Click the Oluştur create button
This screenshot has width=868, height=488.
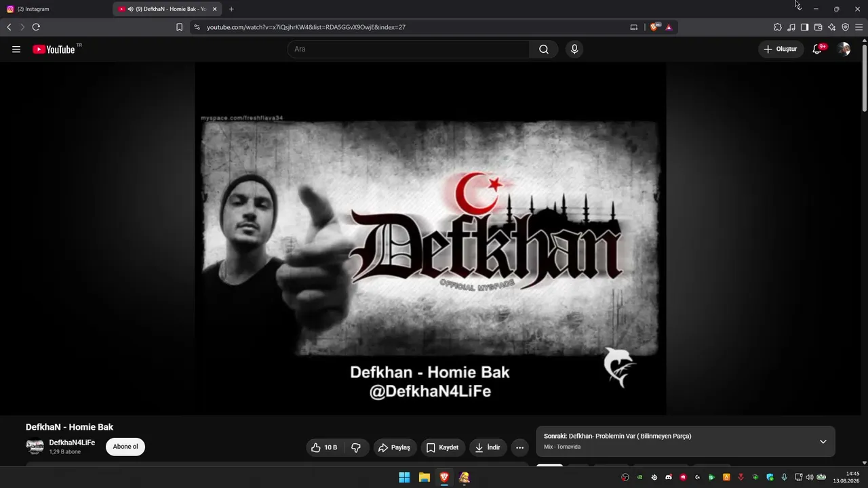click(x=781, y=49)
